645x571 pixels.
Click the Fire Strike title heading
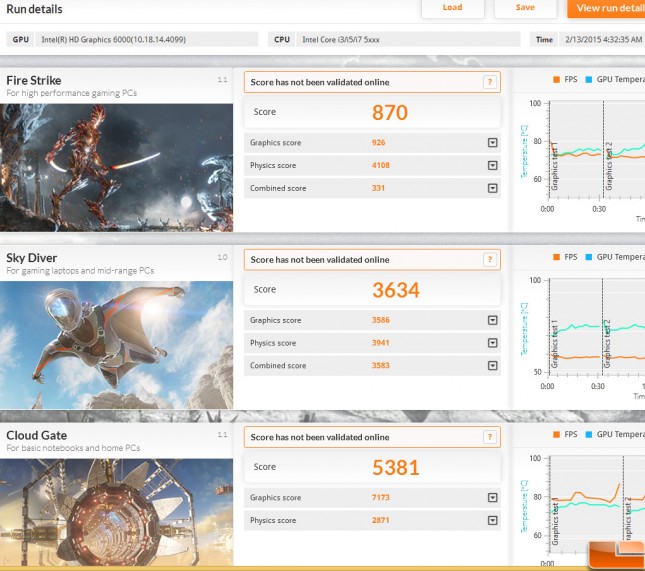click(34, 80)
